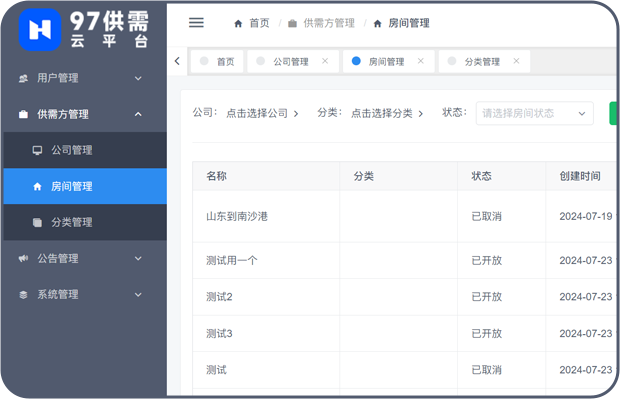
Task: Click the megaphone icon next to 公告管理
Action: click(x=23, y=259)
